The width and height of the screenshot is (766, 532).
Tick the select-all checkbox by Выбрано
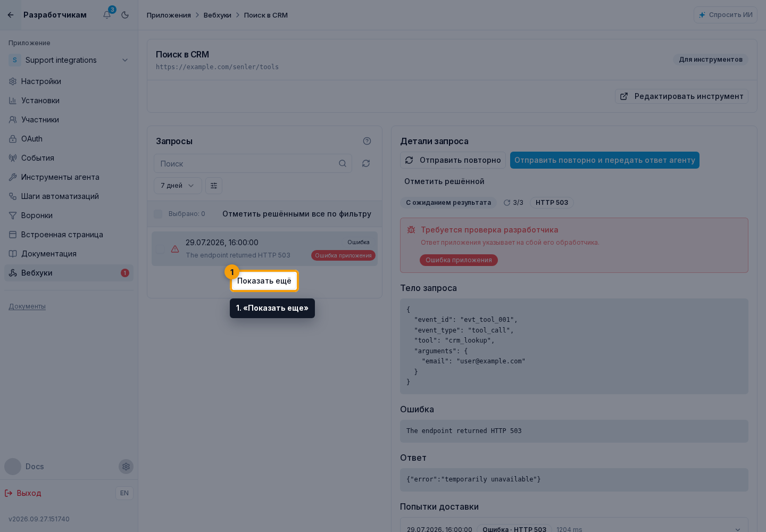[158, 214]
